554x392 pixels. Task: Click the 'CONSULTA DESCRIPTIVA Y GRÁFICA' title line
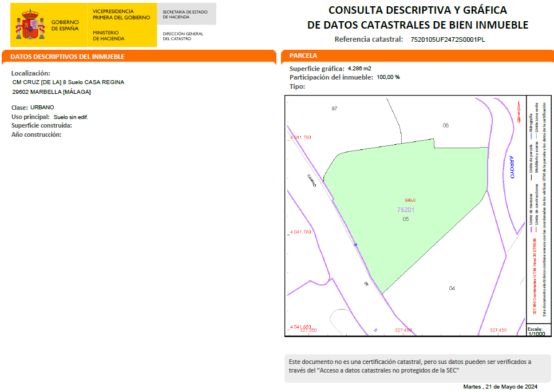[x=418, y=10]
